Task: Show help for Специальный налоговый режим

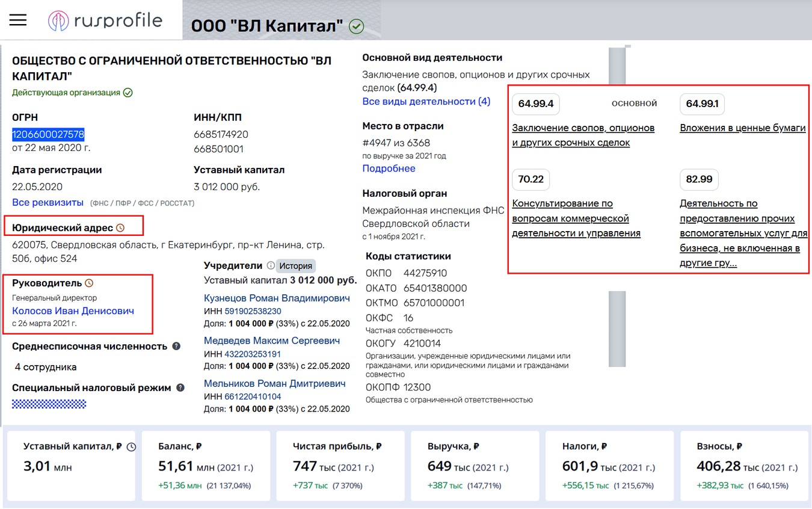Action: point(180,388)
